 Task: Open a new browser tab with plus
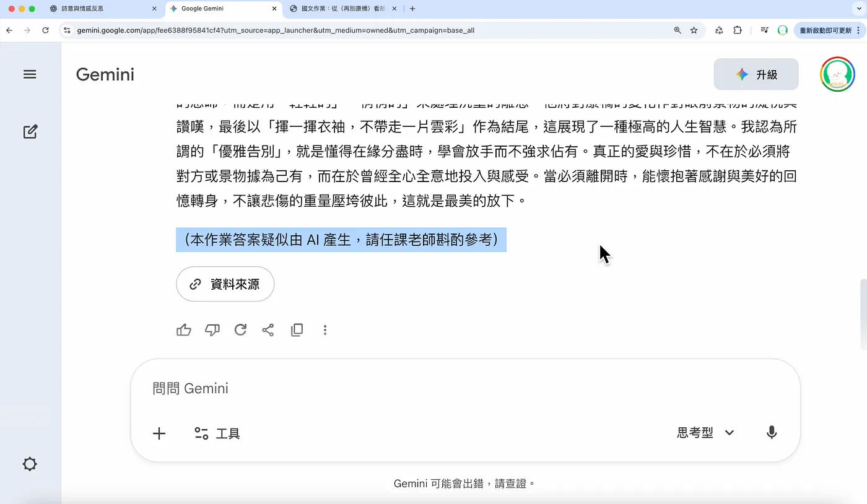click(413, 9)
